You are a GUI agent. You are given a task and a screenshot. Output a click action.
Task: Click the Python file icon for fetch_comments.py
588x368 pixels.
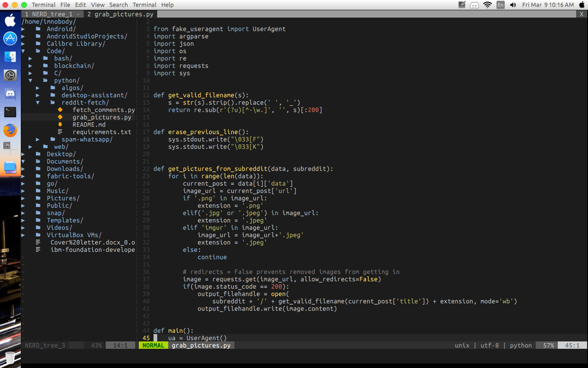pyautogui.click(x=60, y=110)
